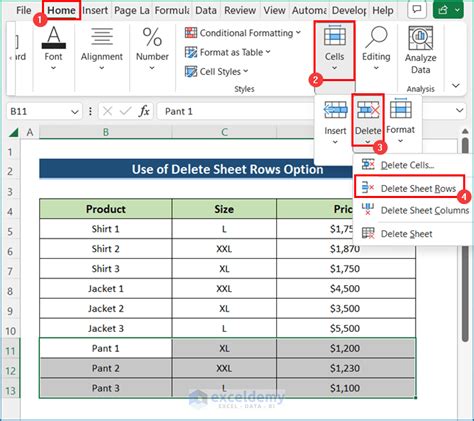Switch to the Data tab

pyautogui.click(x=206, y=11)
